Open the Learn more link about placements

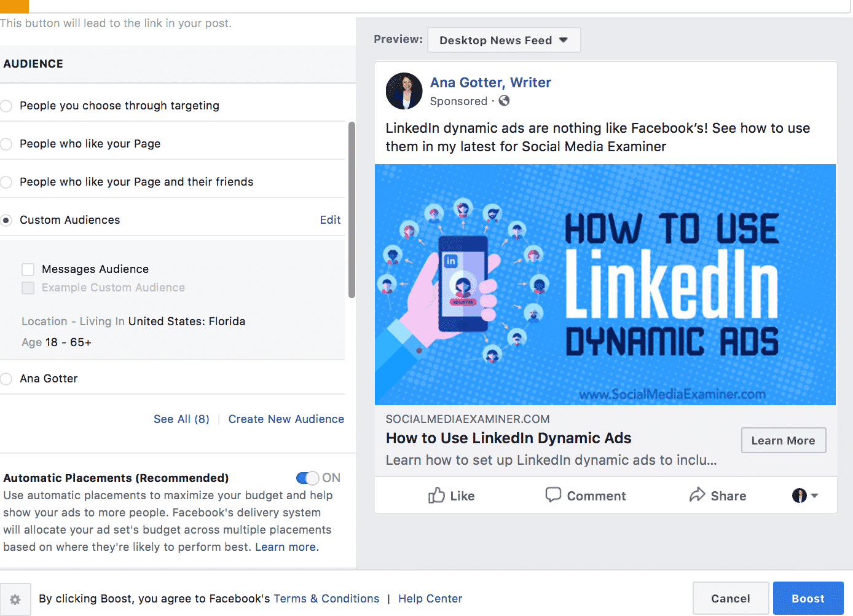pos(287,547)
